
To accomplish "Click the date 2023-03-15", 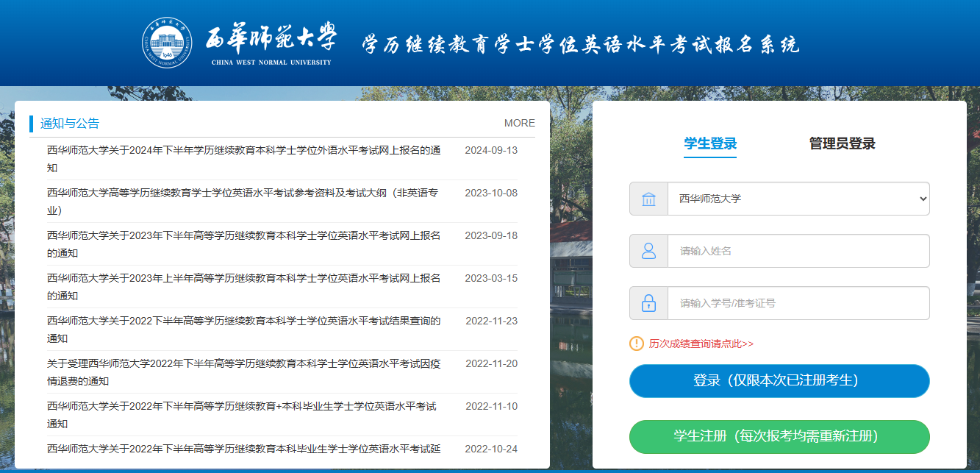I will pyautogui.click(x=491, y=278).
